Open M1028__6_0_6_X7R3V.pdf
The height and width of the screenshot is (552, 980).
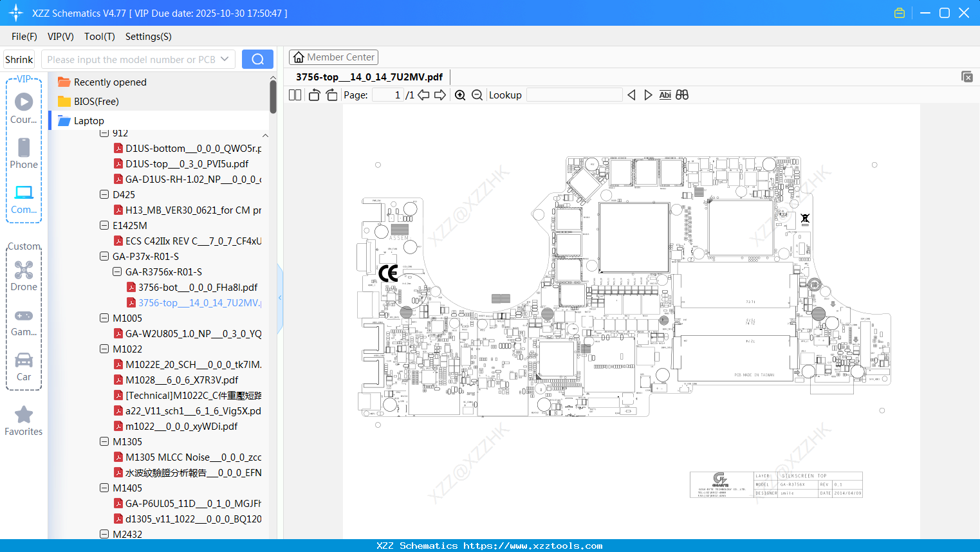(x=176, y=380)
